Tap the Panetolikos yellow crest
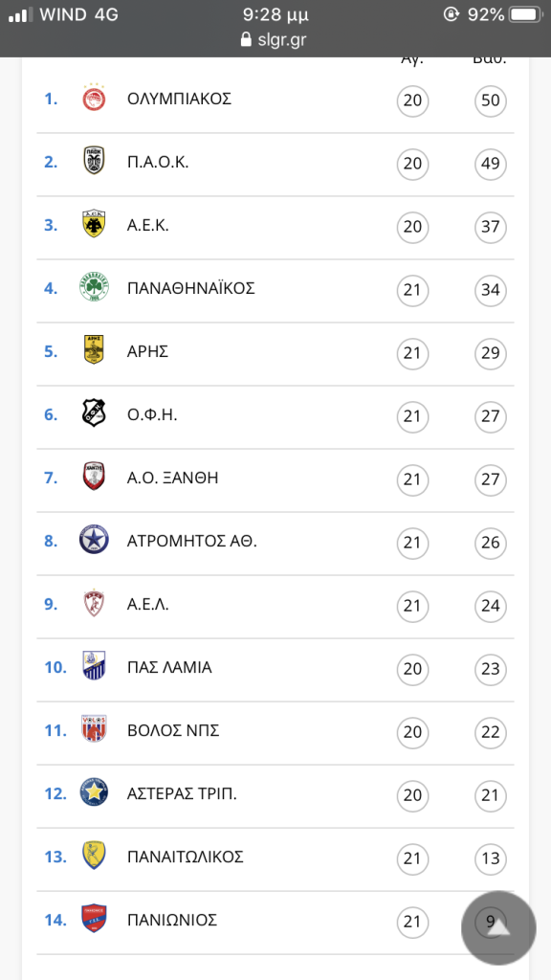This screenshot has width=551, height=980. click(x=95, y=855)
